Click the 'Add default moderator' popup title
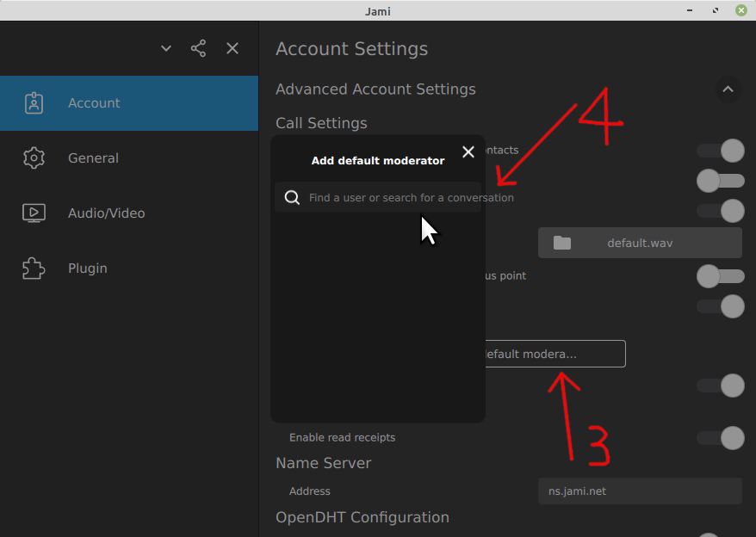The width and height of the screenshot is (756, 537). [378, 161]
